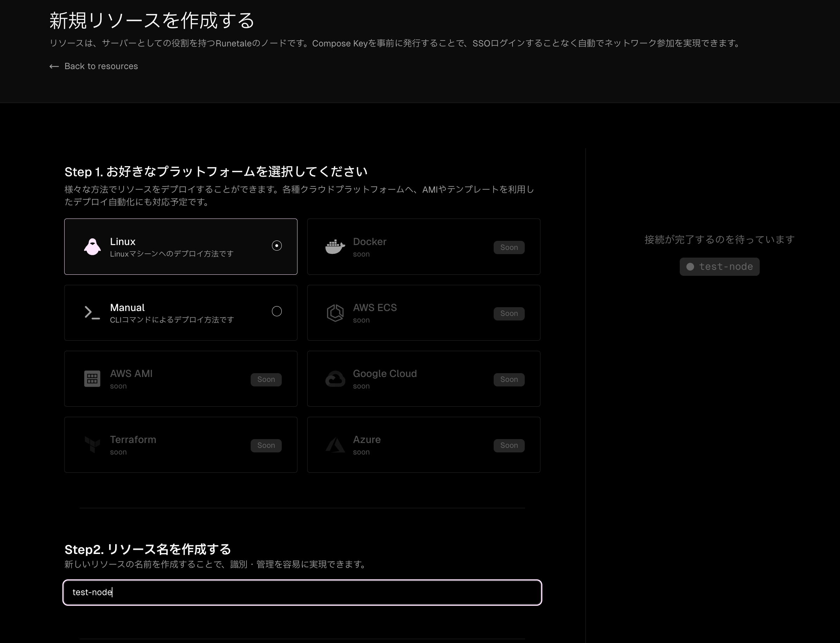Click the Soon badge on Docker card
The height and width of the screenshot is (643, 840).
(x=509, y=247)
